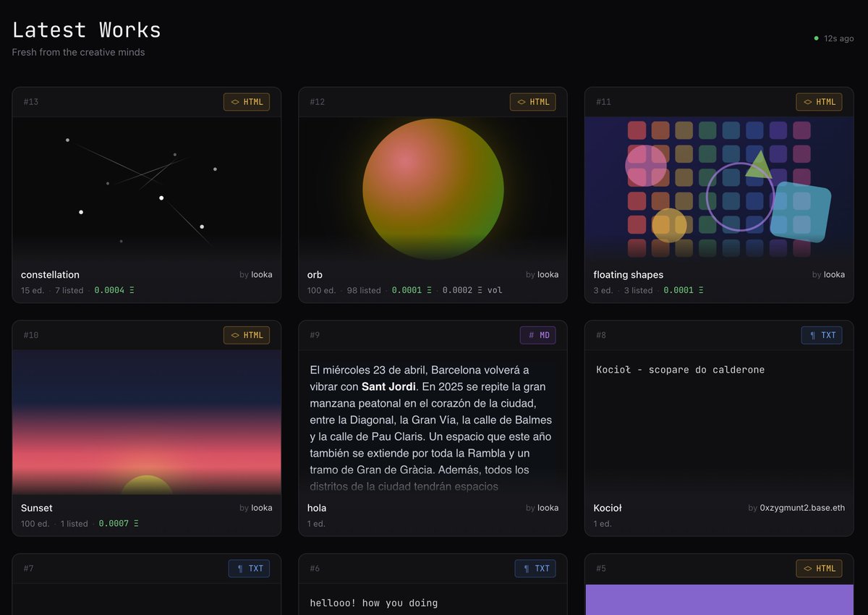
Task: Click the #11 card number
Action: (x=603, y=102)
